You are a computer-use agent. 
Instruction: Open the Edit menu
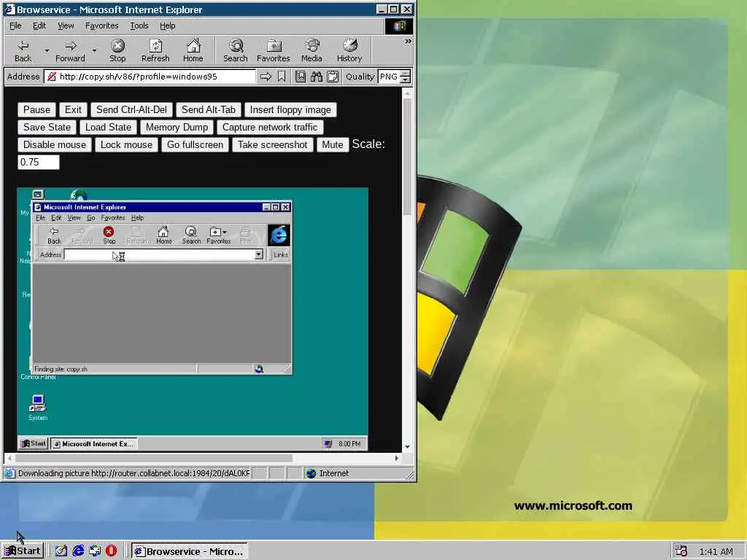pyautogui.click(x=39, y=26)
